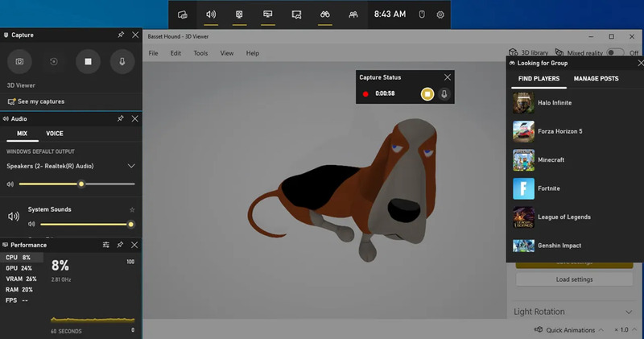644x339 pixels.
Task: Take a screenshot with the camera icon
Action: click(20, 61)
